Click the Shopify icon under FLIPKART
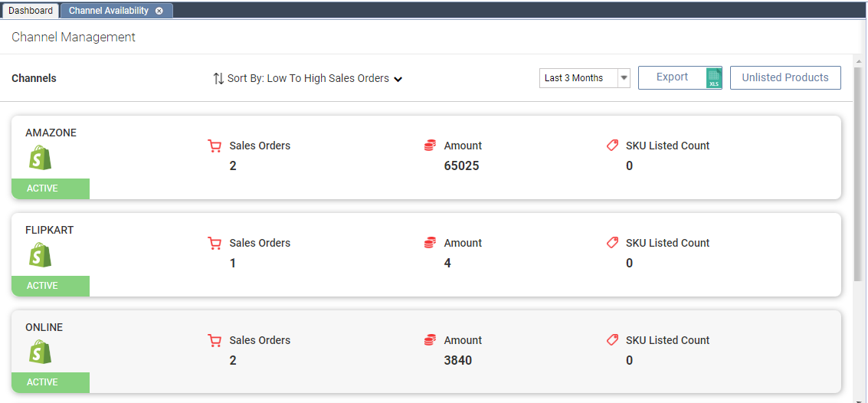868x403 pixels. [40, 255]
